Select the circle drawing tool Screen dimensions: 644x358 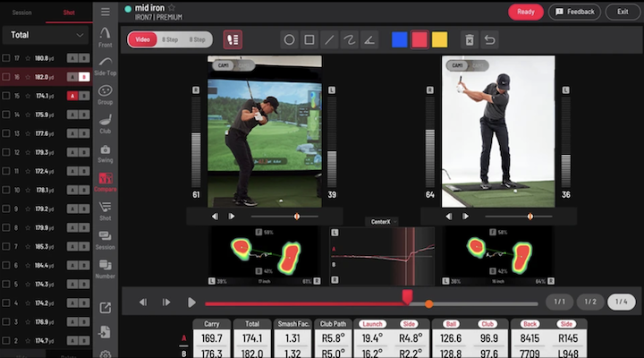pos(289,39)
